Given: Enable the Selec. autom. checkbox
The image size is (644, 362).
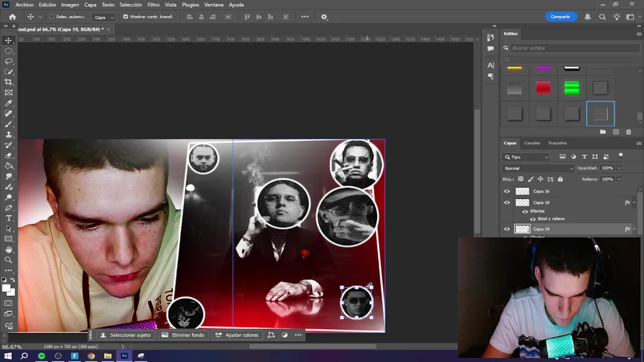Looking at the screenshot, I should tap(51, 17).
